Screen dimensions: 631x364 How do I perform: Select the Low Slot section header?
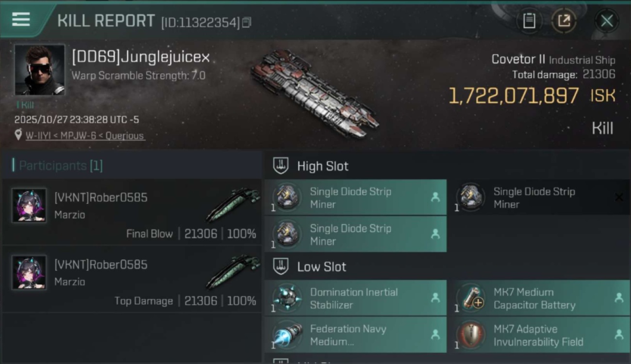pyautogui.click(x=321, y=266)
